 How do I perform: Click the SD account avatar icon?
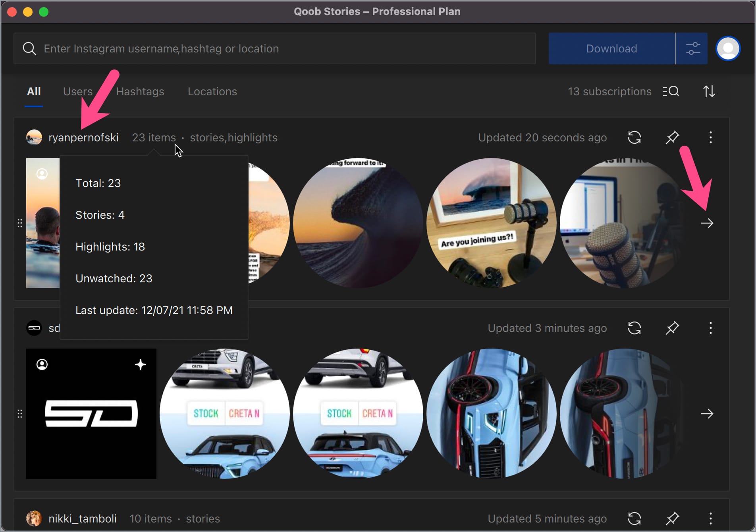point(34,328)
